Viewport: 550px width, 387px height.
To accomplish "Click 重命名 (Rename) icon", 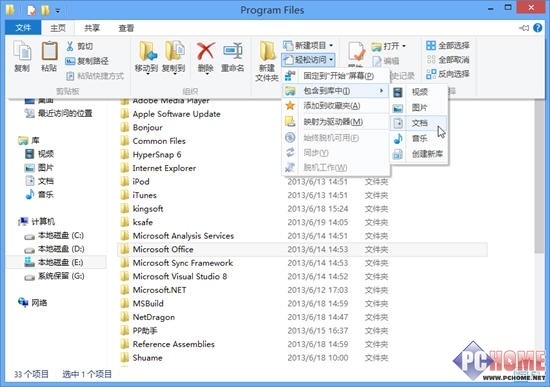I will pos(233,57).
